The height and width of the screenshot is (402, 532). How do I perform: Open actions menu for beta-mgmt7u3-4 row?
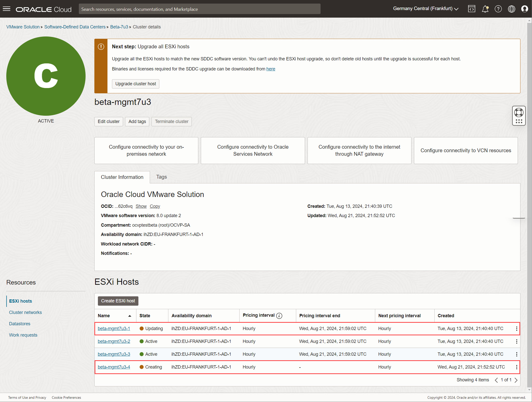coord(516,367)
